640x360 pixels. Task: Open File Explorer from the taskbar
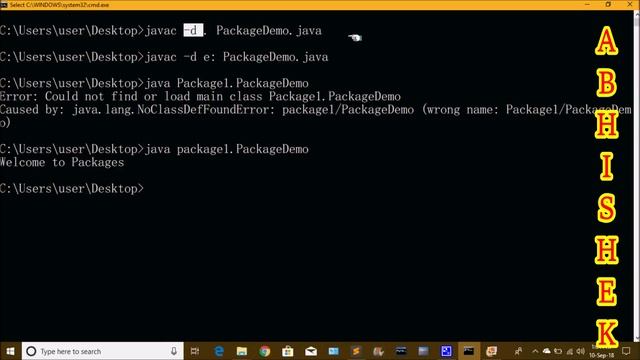242,351
